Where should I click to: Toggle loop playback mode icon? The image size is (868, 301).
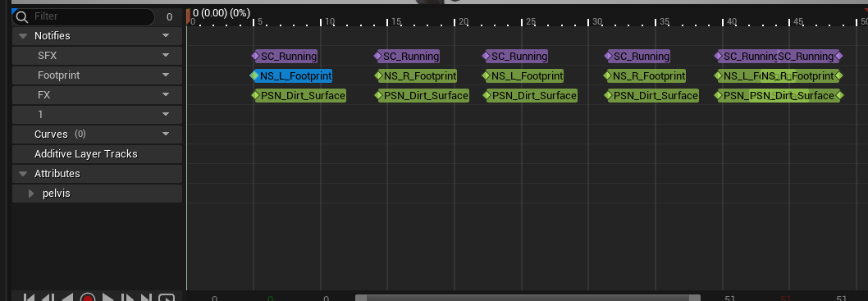(167, 299)
